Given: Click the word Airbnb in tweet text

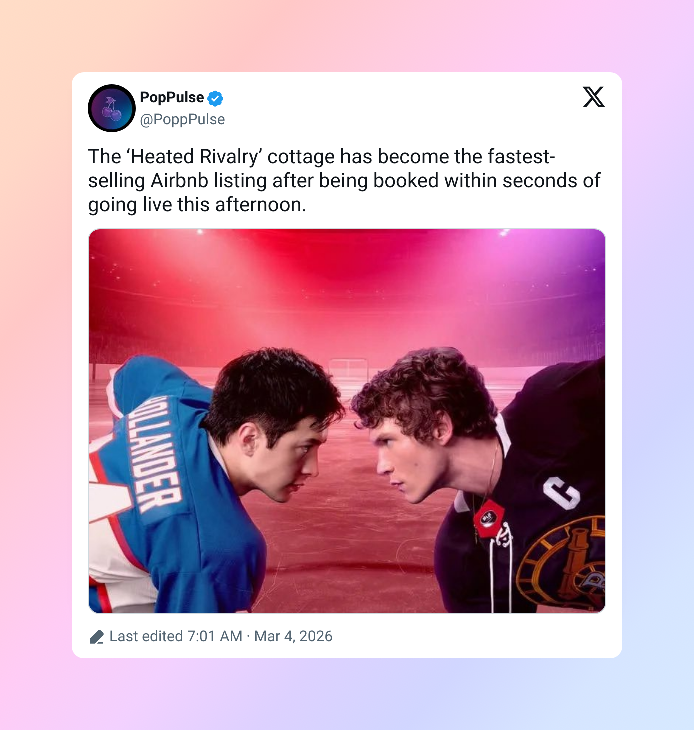Looking at the screenshot, I should pyautogui.click(x=179, y=181).
